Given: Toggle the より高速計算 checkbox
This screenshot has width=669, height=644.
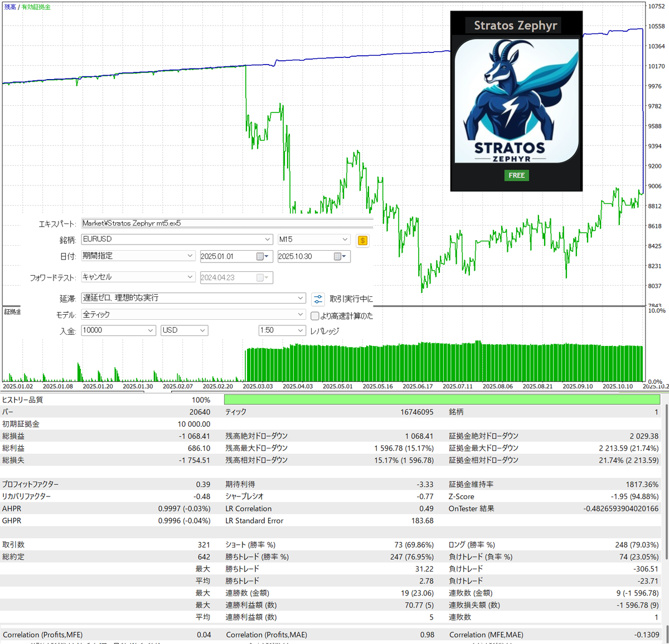Looking at the screenshot, I should (314, 316).
